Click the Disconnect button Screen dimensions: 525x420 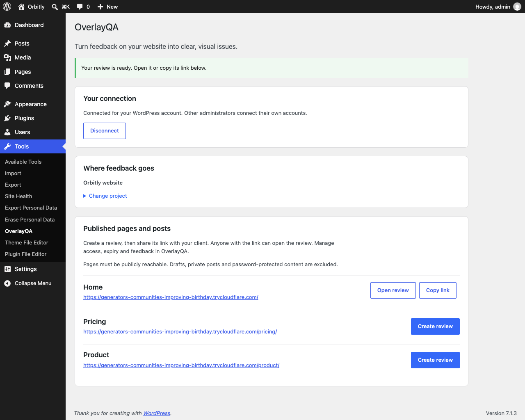[105, 131]
